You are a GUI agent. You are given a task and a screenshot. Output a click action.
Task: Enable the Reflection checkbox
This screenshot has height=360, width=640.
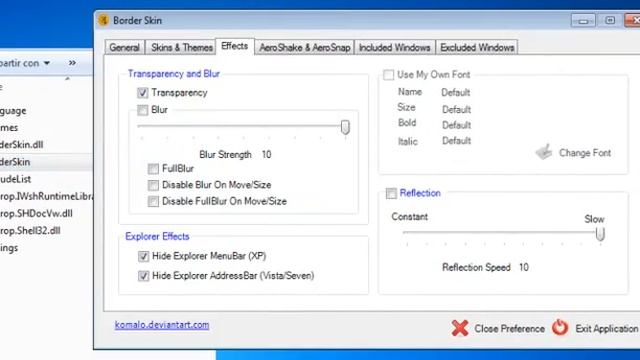tap(391, 193)
